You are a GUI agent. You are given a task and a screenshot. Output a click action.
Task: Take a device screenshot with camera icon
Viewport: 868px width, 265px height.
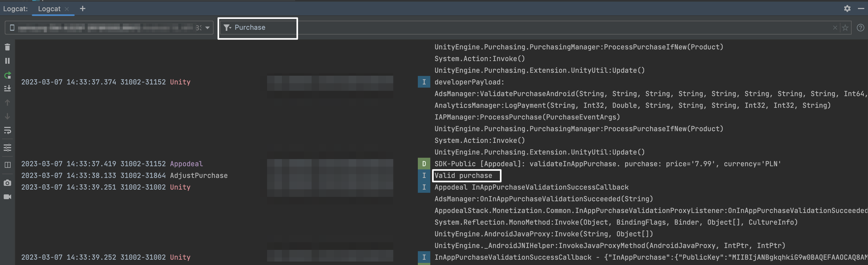tap(7, 183)
